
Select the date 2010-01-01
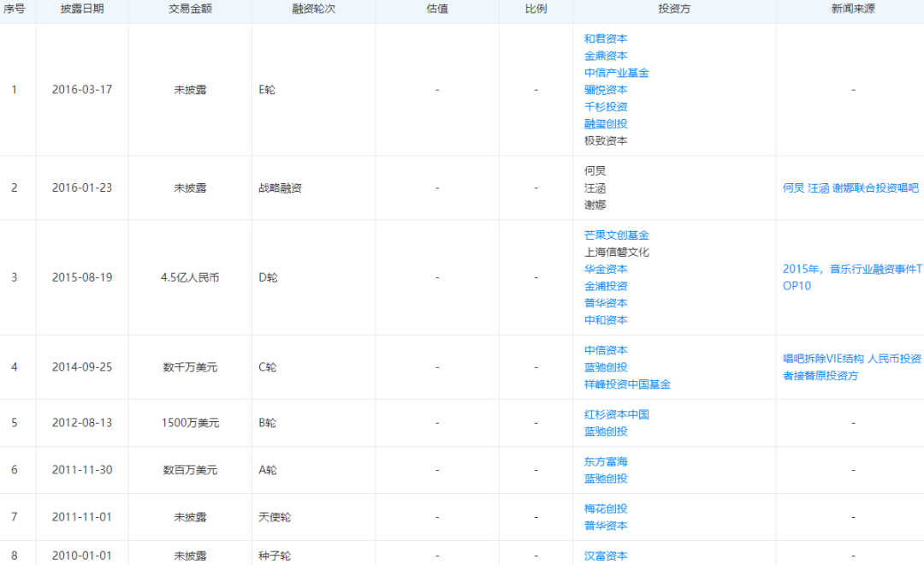pyautogui.click(x=82, y=556)
